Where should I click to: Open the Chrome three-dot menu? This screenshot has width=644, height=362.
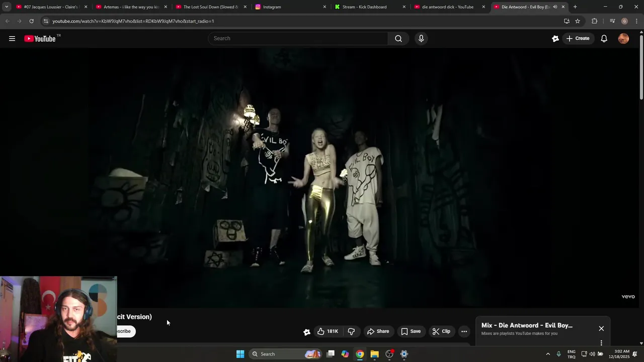pyautogui.click(x=637, y=21)
